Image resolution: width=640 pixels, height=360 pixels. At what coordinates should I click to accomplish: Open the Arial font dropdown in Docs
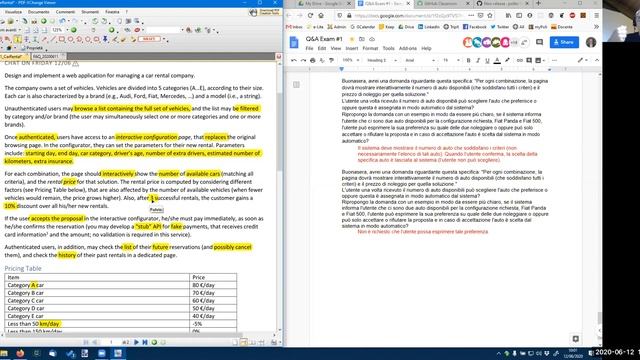pos(420,60)
